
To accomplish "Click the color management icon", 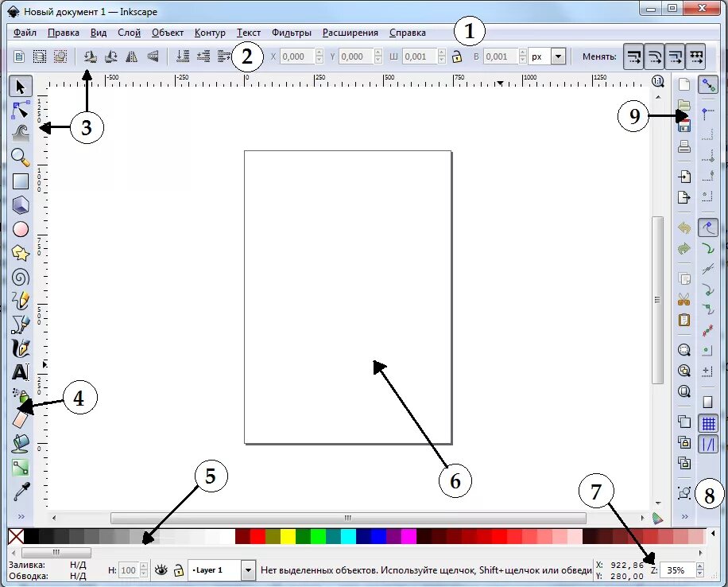I will [657, 519].
